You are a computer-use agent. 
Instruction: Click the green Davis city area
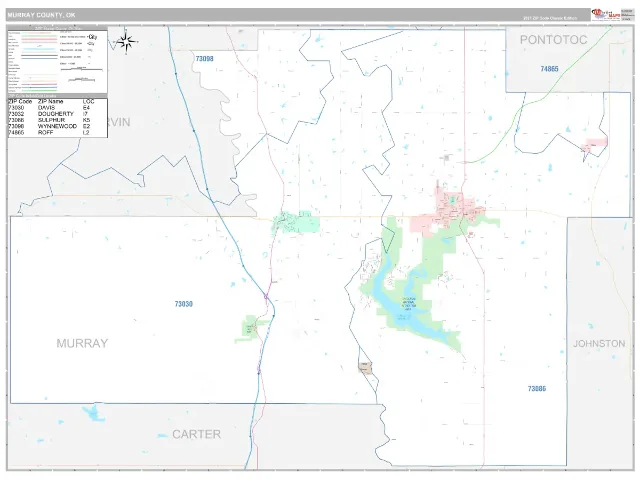tap(296, 222)
